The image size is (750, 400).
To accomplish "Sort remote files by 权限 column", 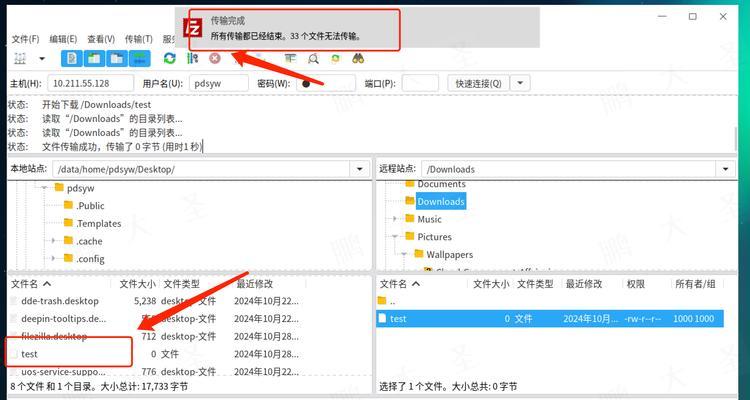I will coord(636,284).
